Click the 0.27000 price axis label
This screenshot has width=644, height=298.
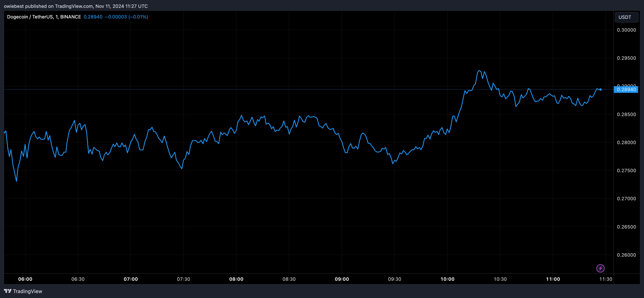pyautogui.click(x=626, y=199)
